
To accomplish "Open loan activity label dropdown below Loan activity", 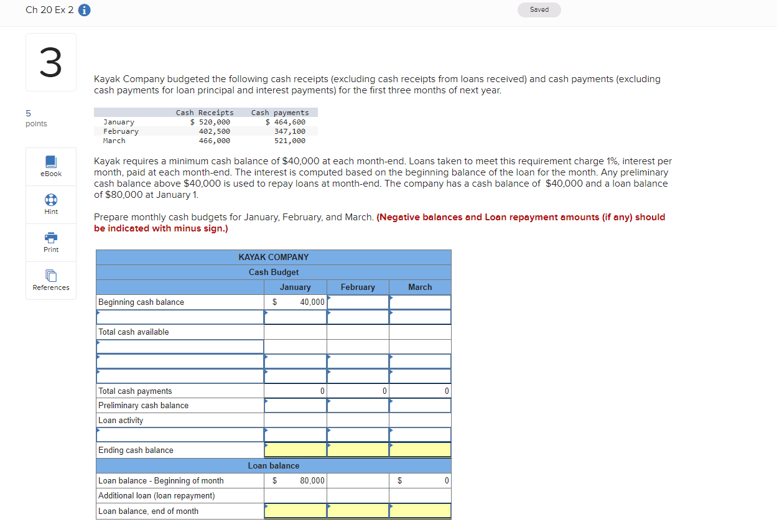I will [x=180, y=435].
